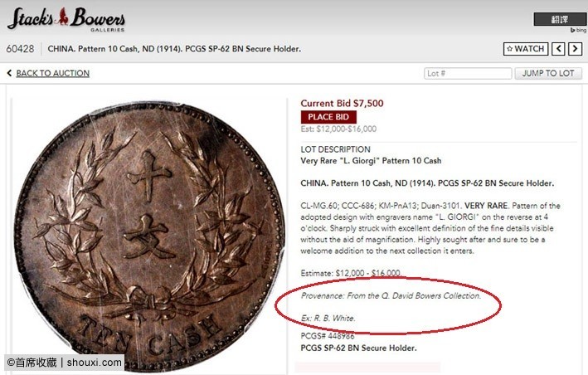Click the Stack's Bowers Galleries logo
The height and width of the screenshot is (375, 588).
click(x=66, y=20)
